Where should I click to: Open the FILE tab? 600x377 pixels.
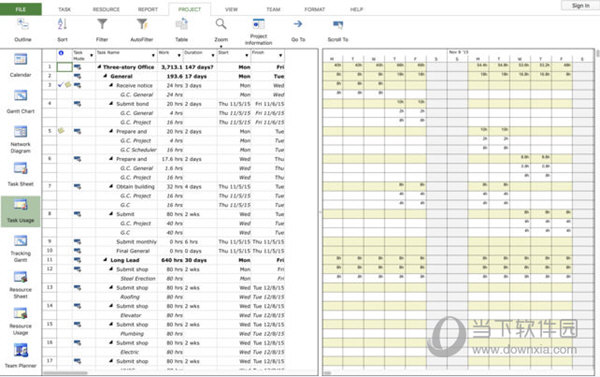21,9
